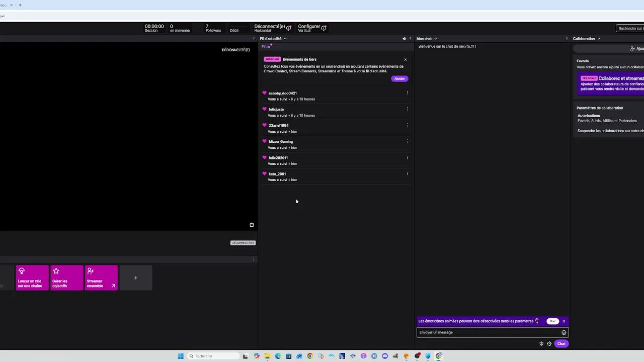Open Discord from the taskbar
Image resolution: width=644 pixels, height=362 pixels.
tap(385, 356)
